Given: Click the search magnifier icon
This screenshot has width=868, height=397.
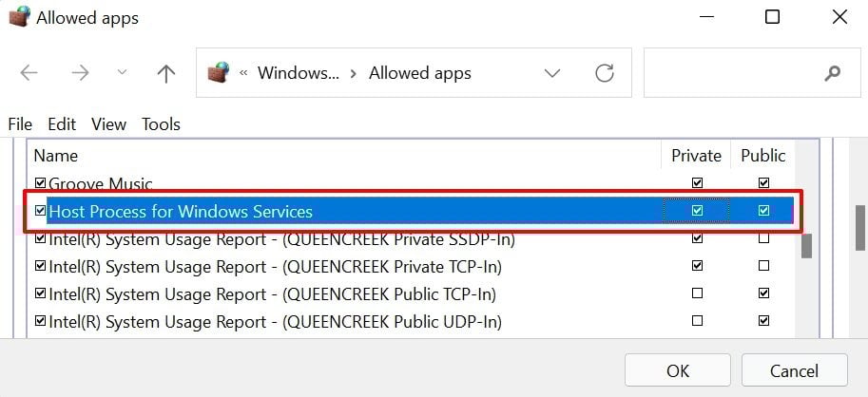Looking at the screenshot, I should point(833,73).
